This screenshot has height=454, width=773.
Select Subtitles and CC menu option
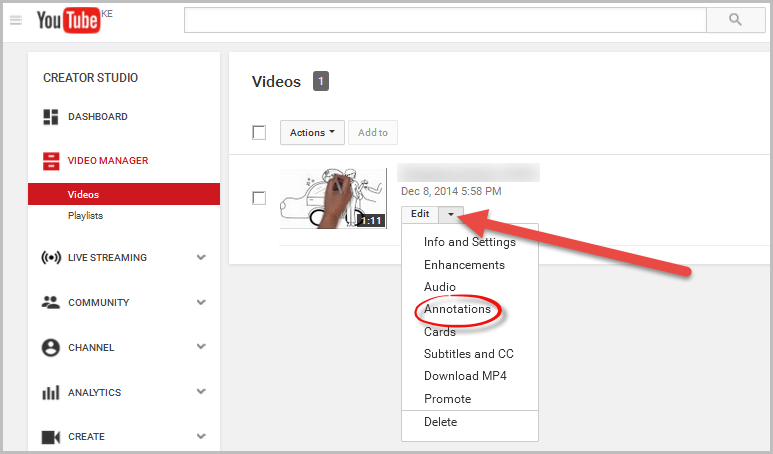click(x=468, y=354)
